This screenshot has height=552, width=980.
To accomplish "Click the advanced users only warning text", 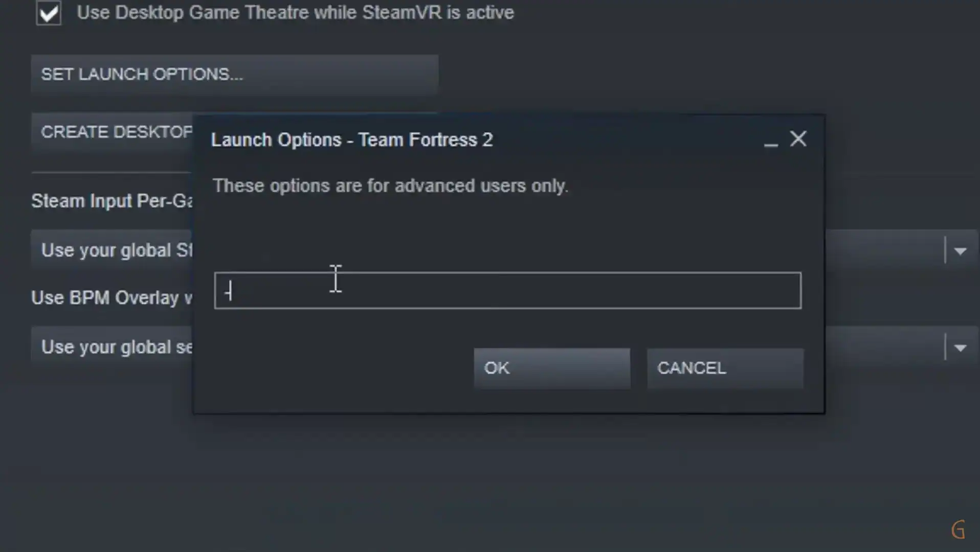I will (x=390, y=186).
